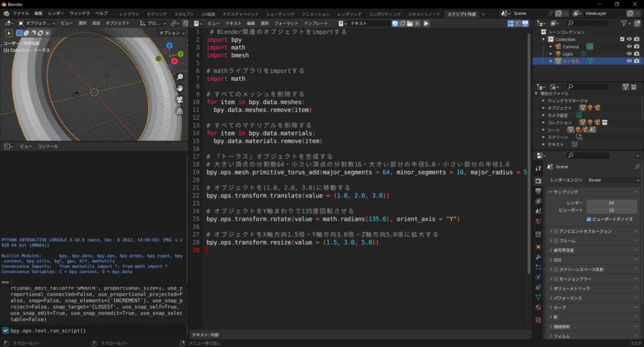
Task: Click the viewport pan hand icon
Action: point(180,88)
